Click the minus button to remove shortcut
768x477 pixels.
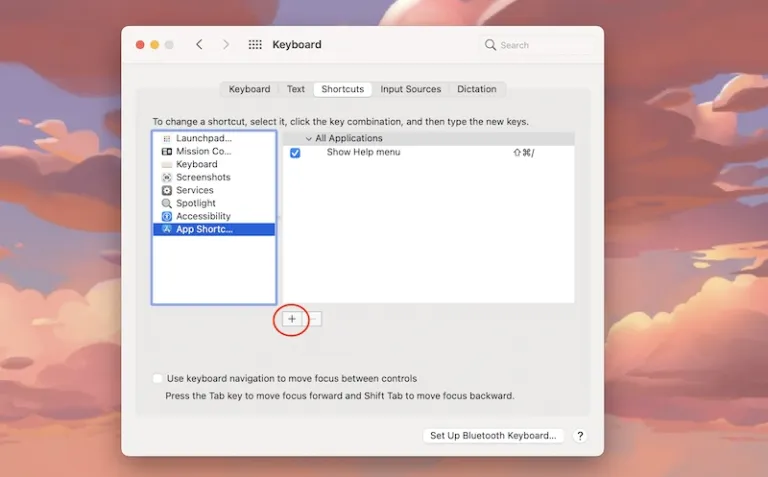313,318
